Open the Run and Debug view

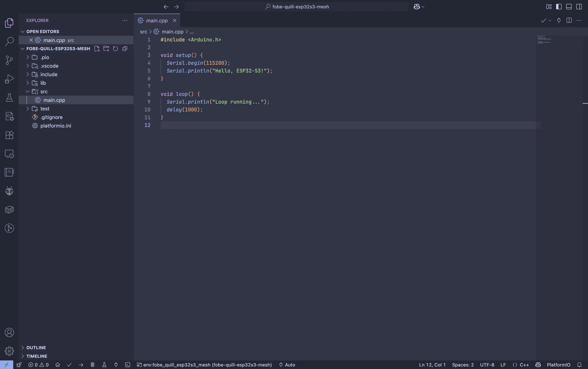click(9, 79)
